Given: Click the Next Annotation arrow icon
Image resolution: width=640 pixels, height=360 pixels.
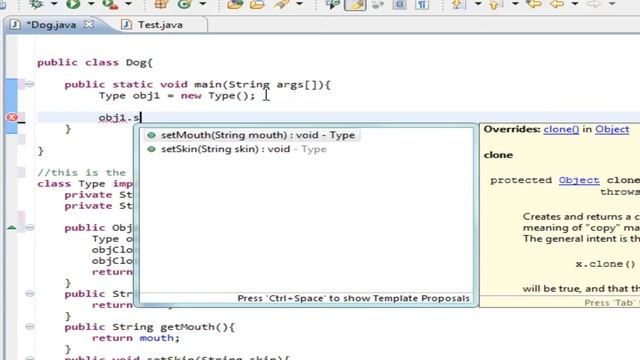Looking at the screenshot, I should pyautogui.click(x=458, y=4).
